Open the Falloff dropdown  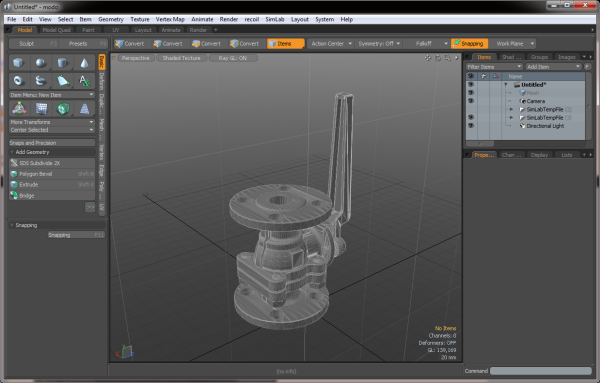tap(426, 44)
